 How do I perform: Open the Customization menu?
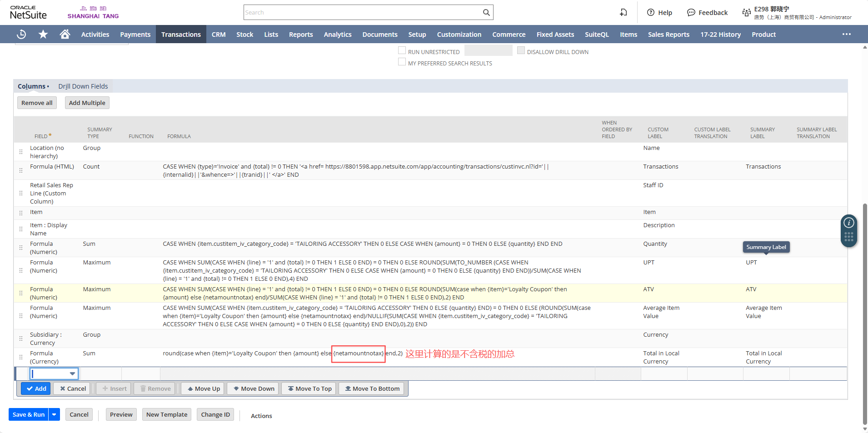pyautogui.click(x=459, y=35)
